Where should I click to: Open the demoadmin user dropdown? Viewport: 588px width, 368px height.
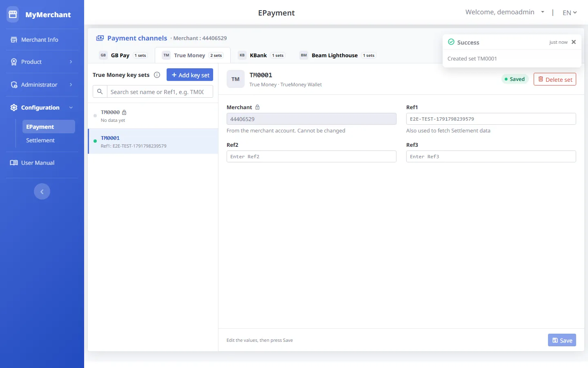click(505, 12)
